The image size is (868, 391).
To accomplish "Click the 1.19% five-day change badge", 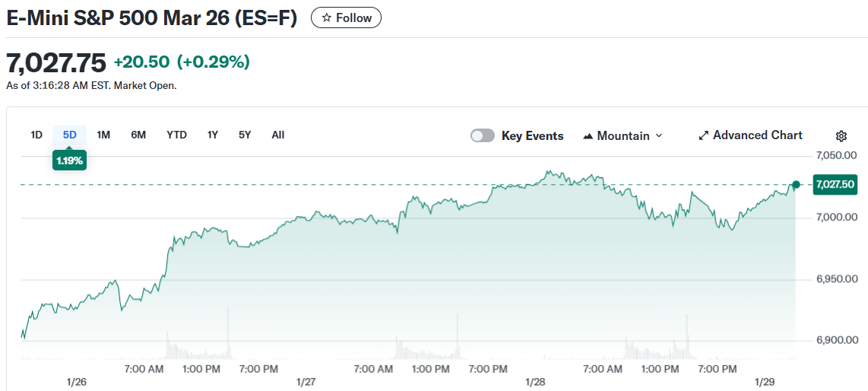I will pos(70,161).
